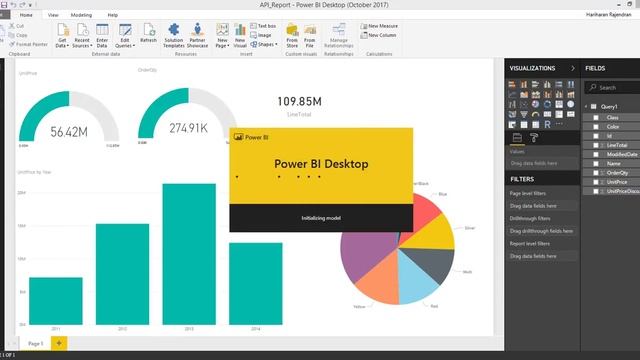Open the Help ribbon tab
Viewport: 640px width, 360px height.
click(113, 15)
